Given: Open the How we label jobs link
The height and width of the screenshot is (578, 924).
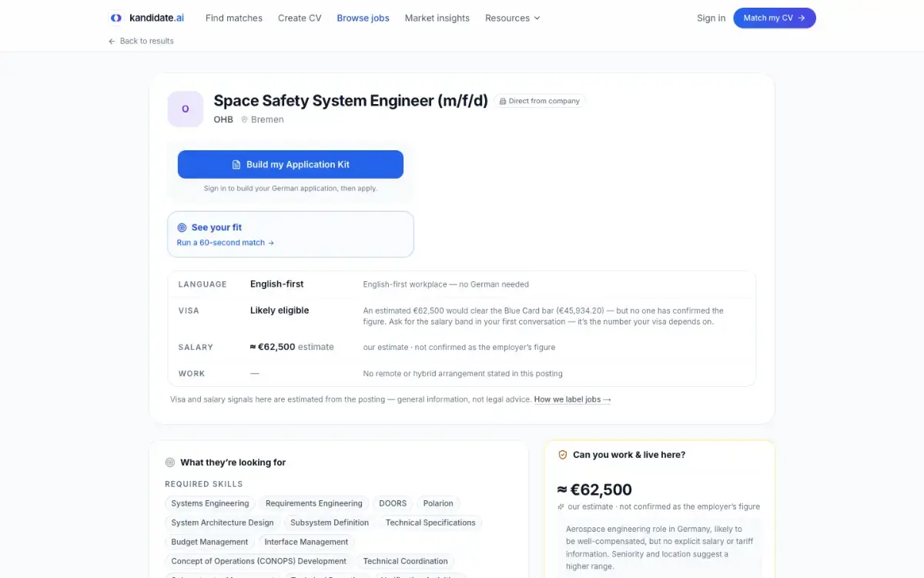Looking at the screenshot, I should click(572, 399).
